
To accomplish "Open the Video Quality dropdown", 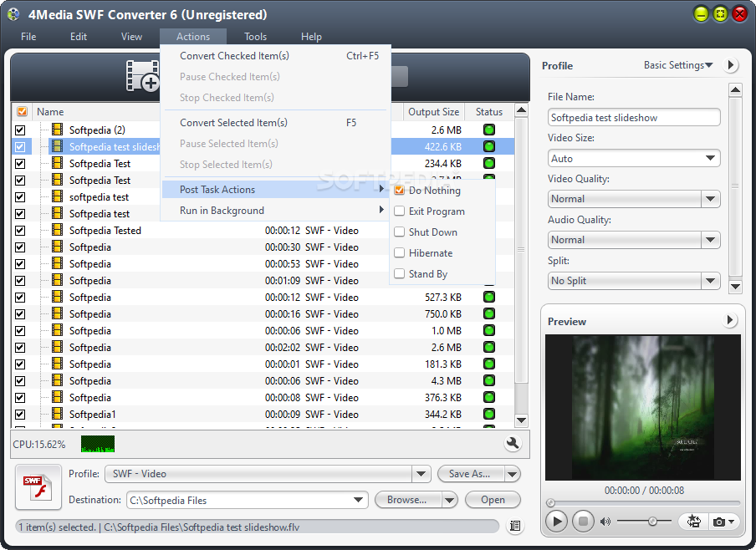I will 710,199.
